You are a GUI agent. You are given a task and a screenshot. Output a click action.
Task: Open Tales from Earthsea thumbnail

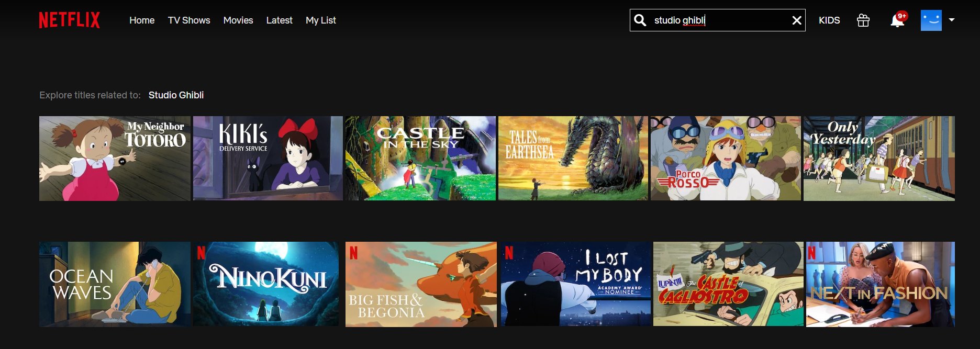point(573,159)
